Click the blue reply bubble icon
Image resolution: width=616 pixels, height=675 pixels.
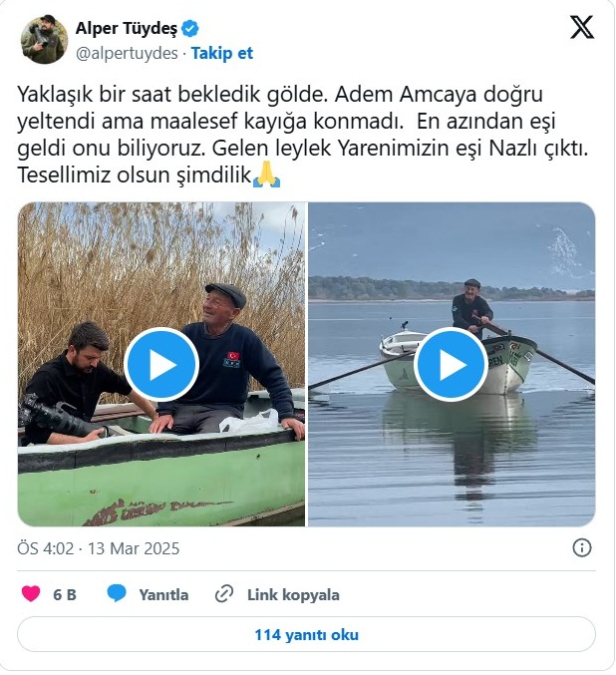117,593
